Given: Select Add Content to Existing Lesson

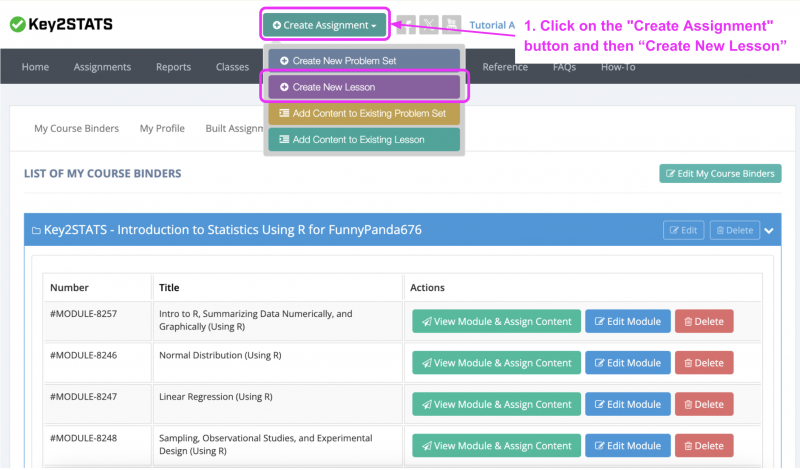Looking at the screenshot, I should [363, 139].
